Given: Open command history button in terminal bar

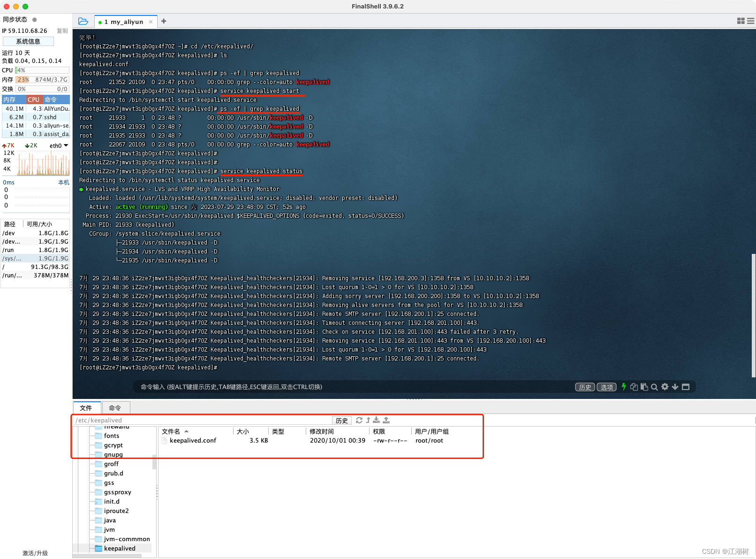Looking at the screenshot, I should pos(585,387).
